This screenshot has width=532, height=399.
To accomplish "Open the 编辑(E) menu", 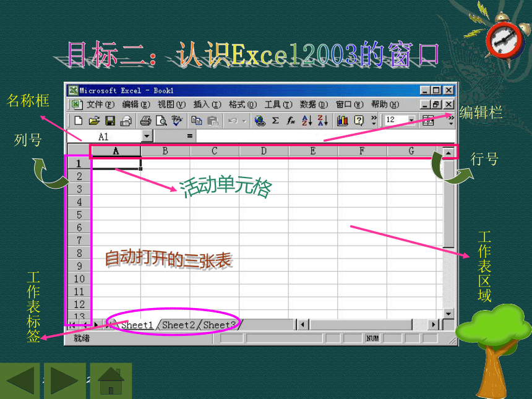I will [135, 105].
